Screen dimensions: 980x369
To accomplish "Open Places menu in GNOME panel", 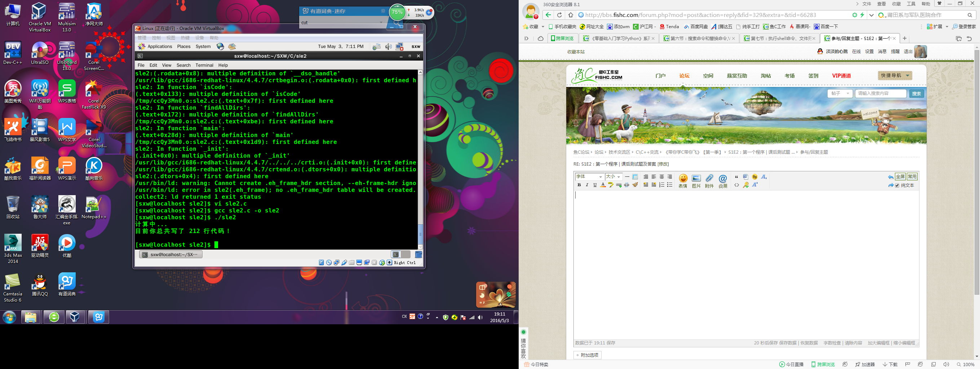I will point(184,47).
